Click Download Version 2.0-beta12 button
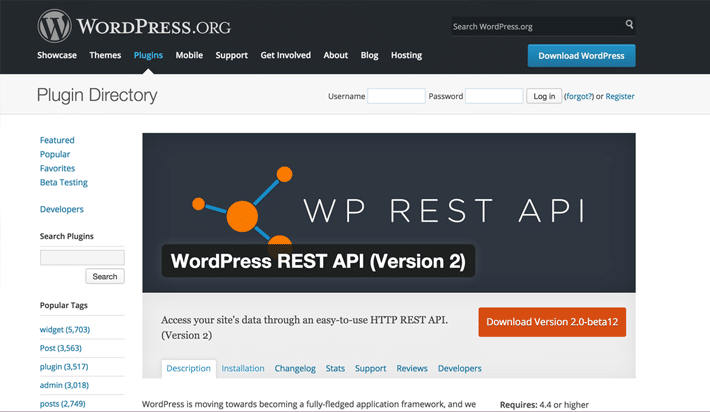 (x=552, y=322)
